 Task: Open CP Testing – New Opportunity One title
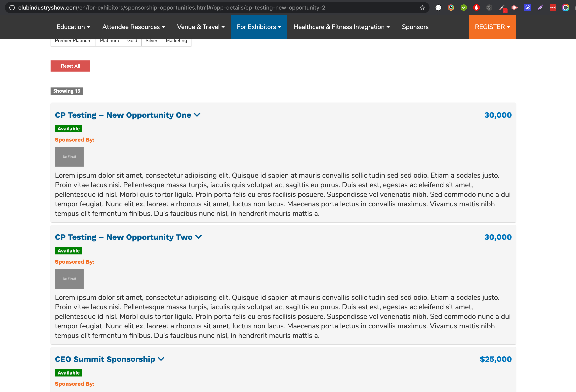[x=123, y=115]
